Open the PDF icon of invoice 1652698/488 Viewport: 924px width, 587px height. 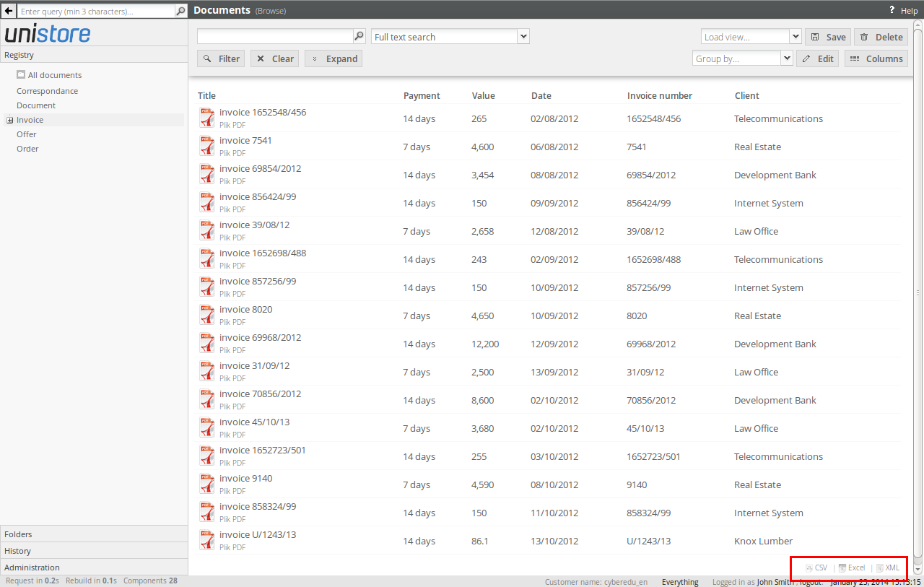(207, 259)
